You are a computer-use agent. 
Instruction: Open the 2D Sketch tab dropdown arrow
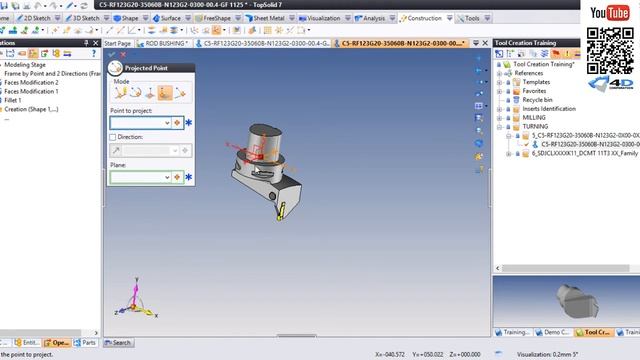coord(58,18)
